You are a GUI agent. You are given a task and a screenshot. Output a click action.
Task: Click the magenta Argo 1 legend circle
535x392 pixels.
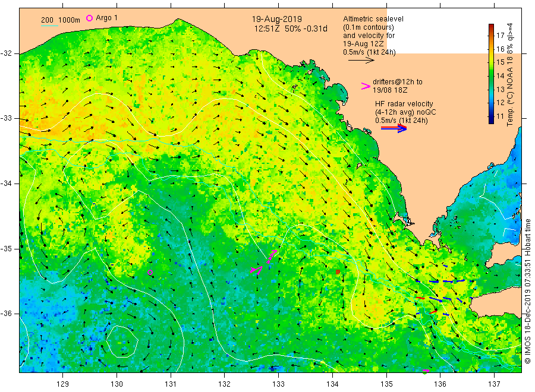pyautogui.click(x=89, y=18)
